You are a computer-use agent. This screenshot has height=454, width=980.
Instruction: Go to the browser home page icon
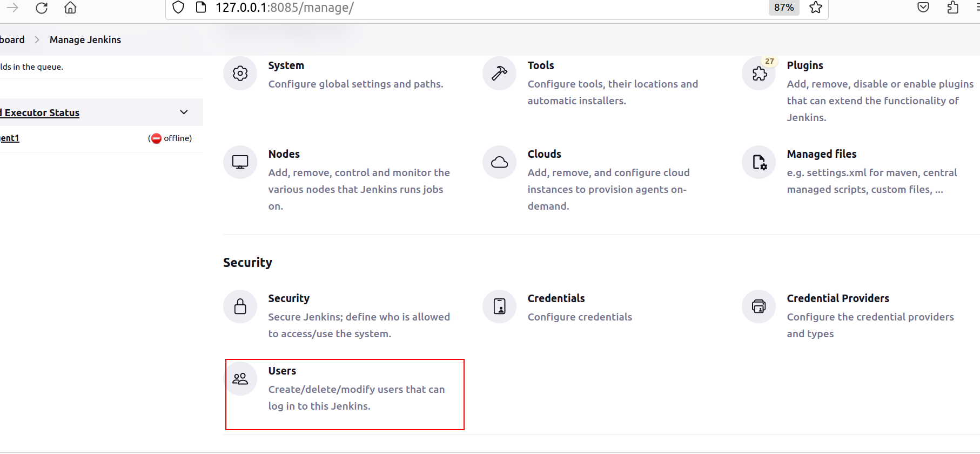tap(70, 8)
